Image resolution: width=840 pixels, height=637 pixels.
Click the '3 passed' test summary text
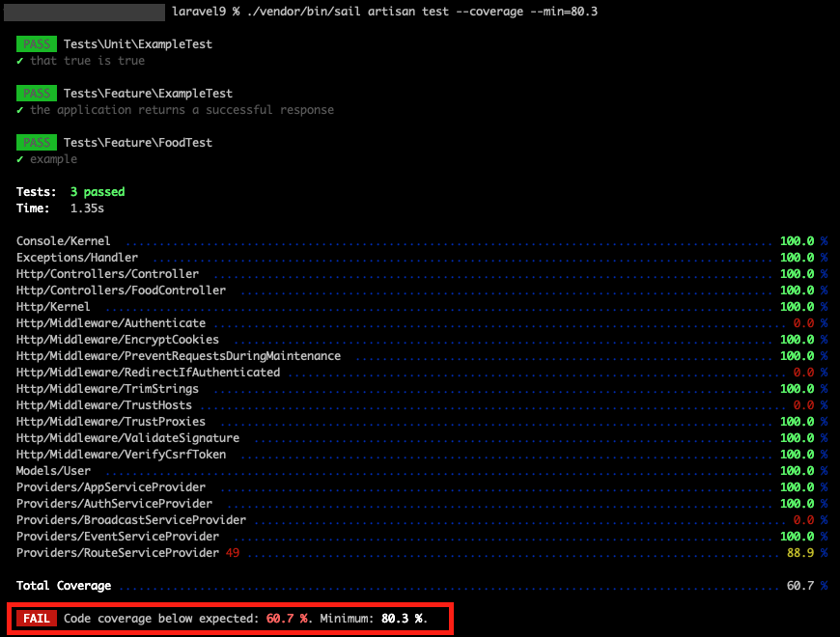click(98, 192)
